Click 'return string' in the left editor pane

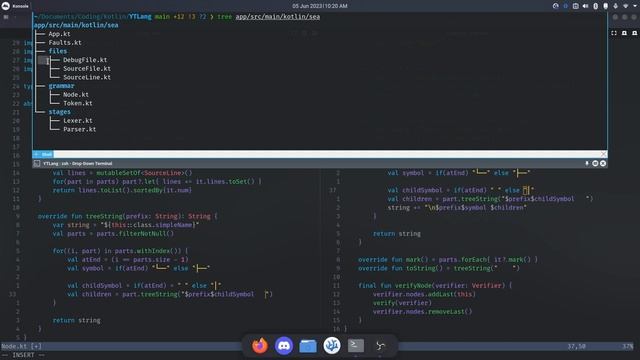(76, 320)
